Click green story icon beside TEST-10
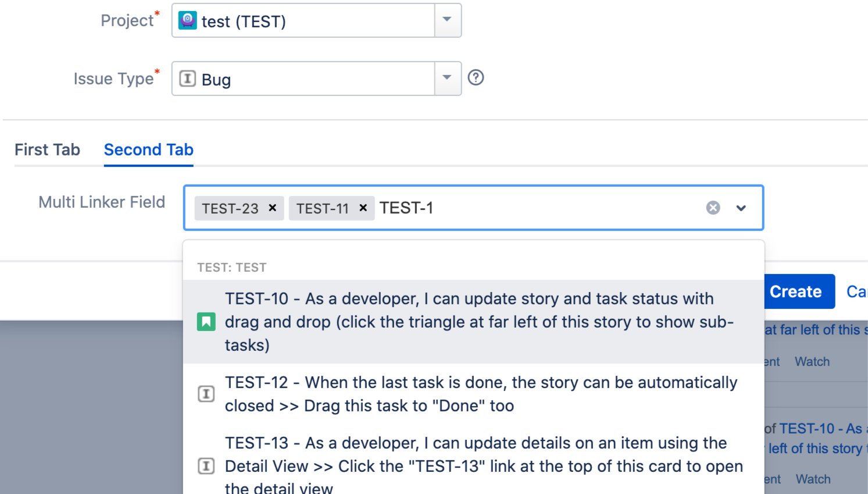The width and height of the screenshot is (868, 494). (x=206, y=322)
